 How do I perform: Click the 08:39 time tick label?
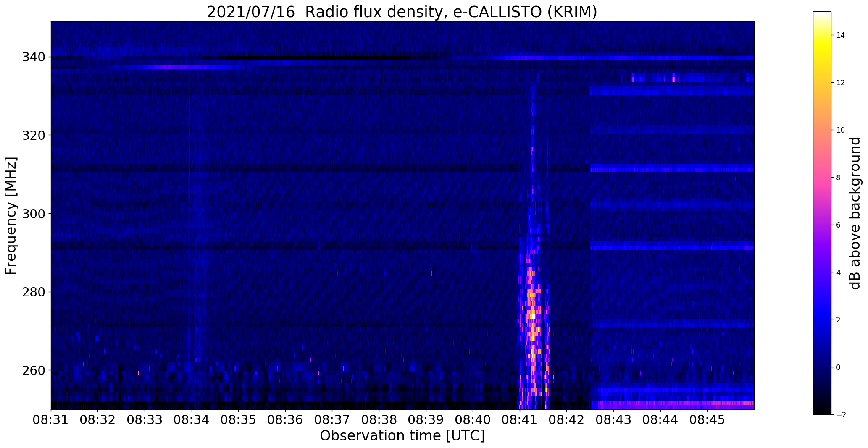[x=426, y=419]
